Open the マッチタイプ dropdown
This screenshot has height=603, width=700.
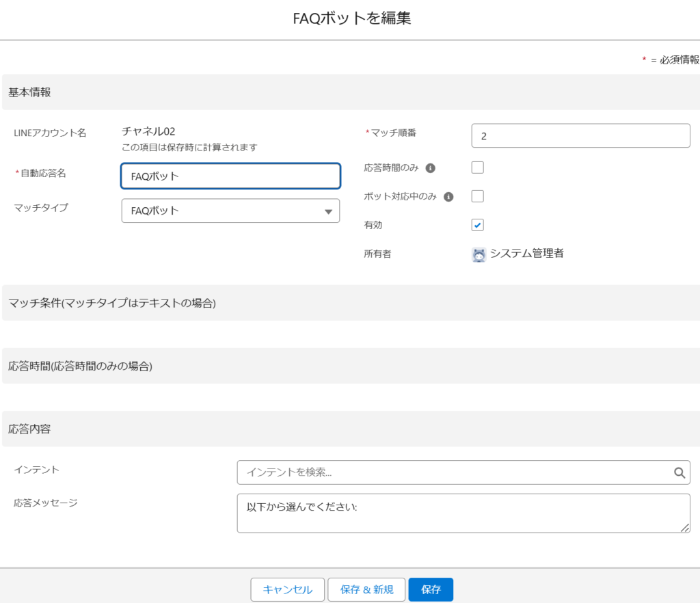click(x=230, y=211)
